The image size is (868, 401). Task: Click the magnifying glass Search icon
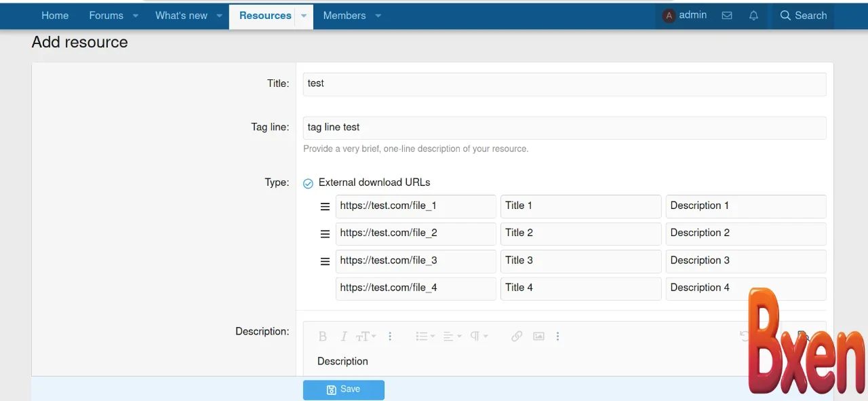(785, 15)
